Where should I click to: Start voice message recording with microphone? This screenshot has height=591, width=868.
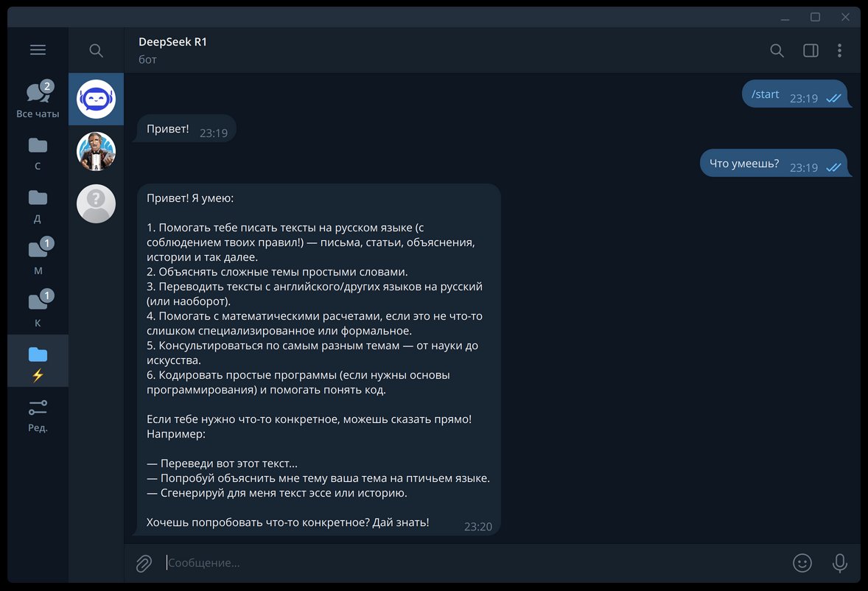[x=839, y=563]
